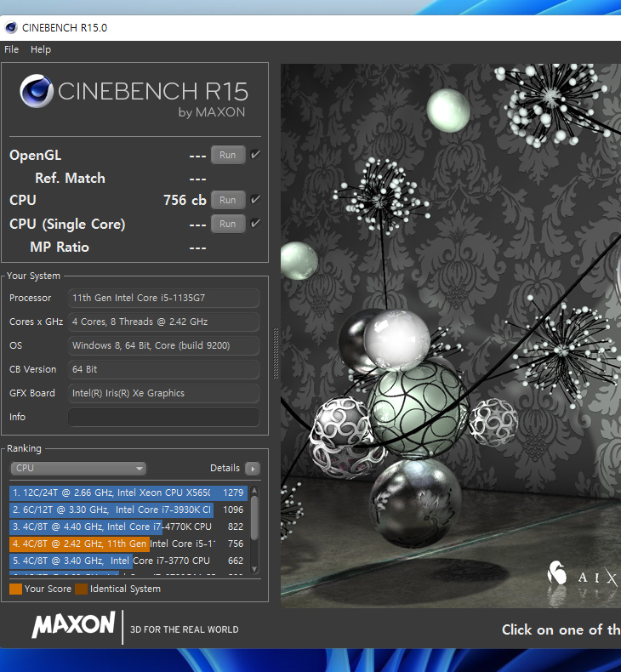This screenshot has height=672, width=621.
Task: Select ranking entry Core i7-3770
Action: [x=128, y=561]
